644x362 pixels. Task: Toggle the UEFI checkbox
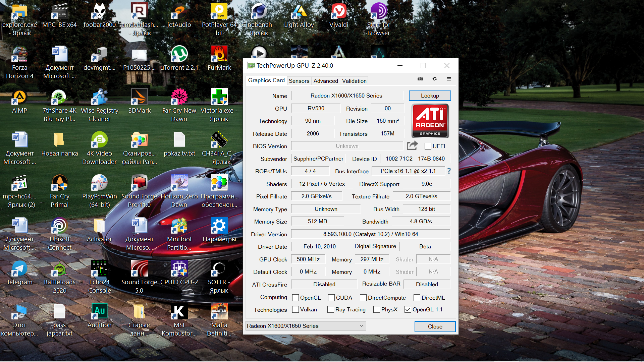pos(428,146)
